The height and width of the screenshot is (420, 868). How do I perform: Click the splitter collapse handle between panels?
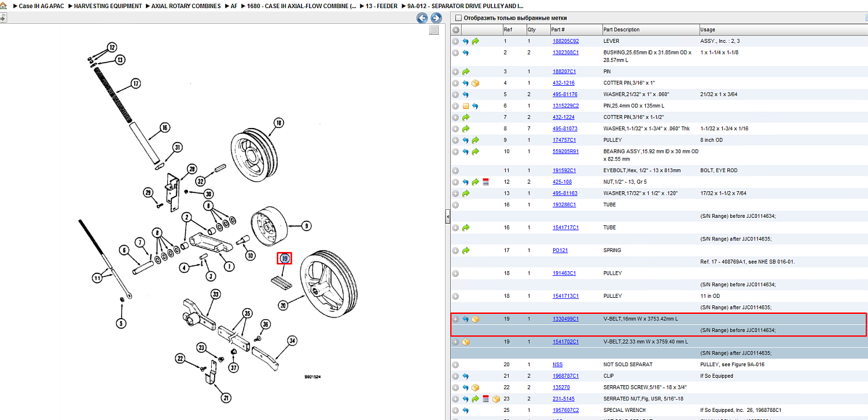447,217
